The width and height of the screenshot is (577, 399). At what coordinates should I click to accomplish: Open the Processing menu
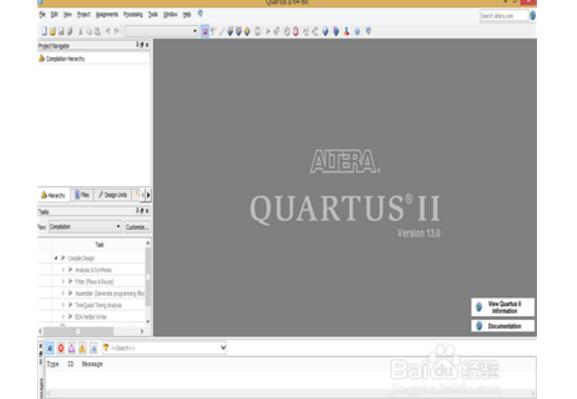coord(133,14)
